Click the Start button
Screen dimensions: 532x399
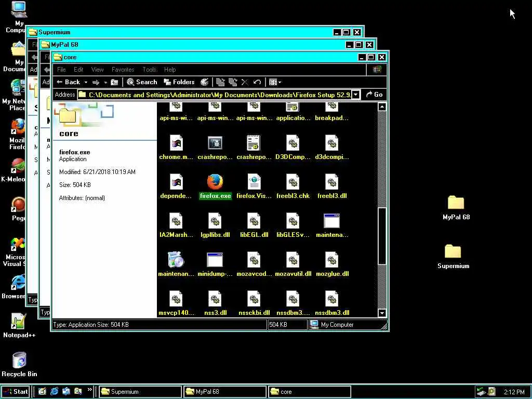(x=16, y=392)
